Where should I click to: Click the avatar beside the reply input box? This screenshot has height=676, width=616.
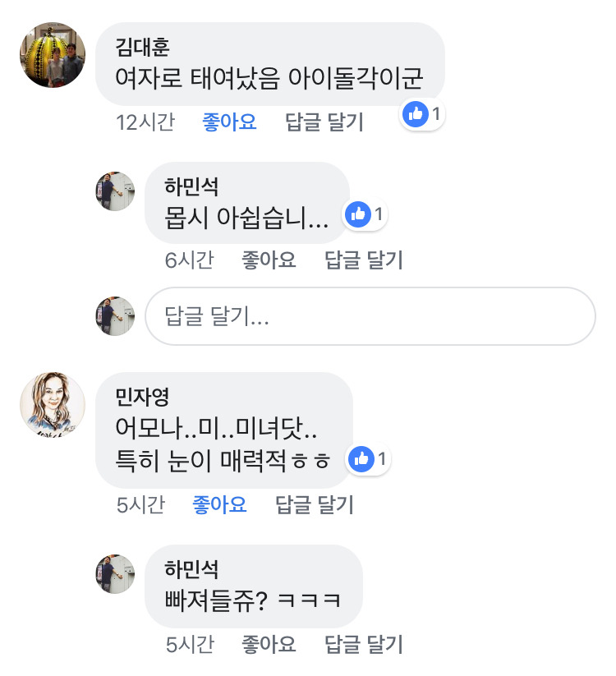115,316
